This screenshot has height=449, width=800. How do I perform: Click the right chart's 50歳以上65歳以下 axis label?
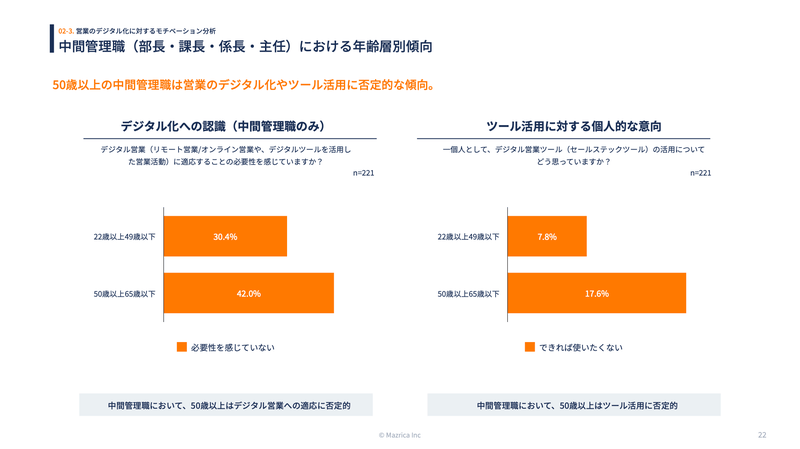(x=468, y=294)
